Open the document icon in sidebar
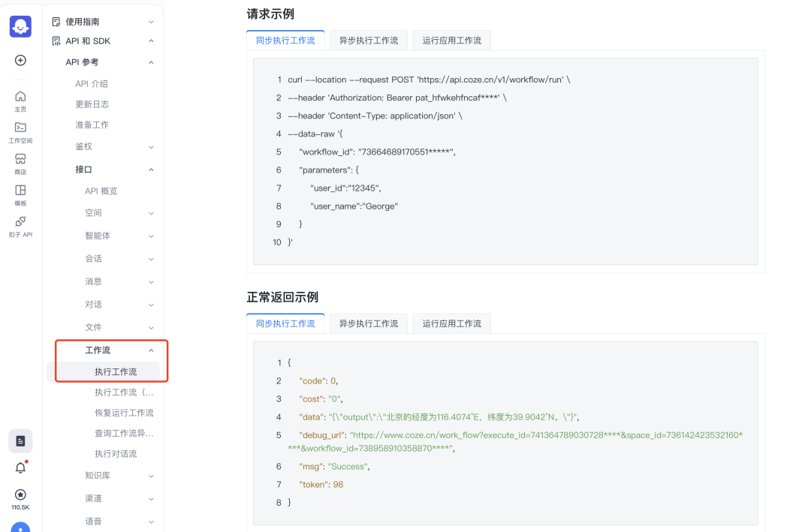811x532 pixels. 20,441
